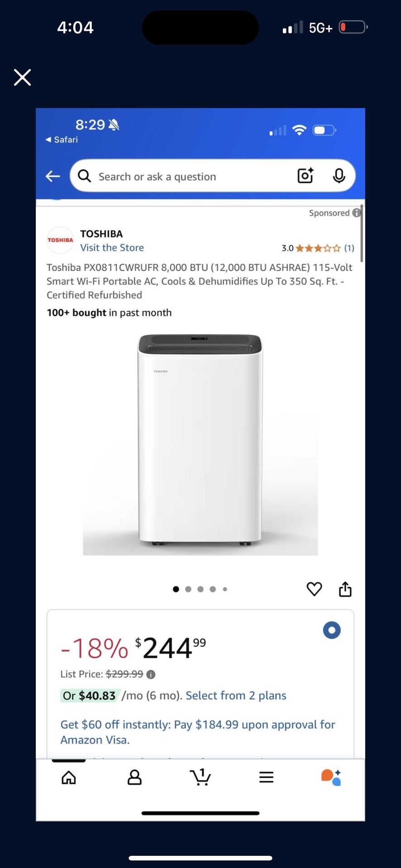
Task: Open the account profile tab
Action: (x=134, y=777)
